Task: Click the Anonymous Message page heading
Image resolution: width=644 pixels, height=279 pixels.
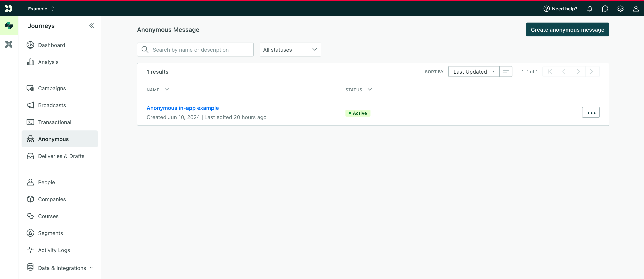Action: (x=168, y=29)
